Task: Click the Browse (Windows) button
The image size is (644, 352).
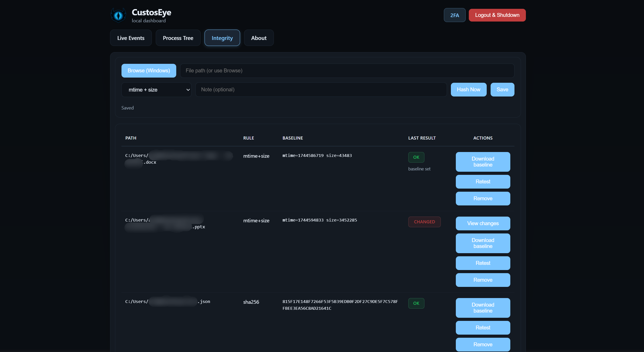Action: (148, 71)
